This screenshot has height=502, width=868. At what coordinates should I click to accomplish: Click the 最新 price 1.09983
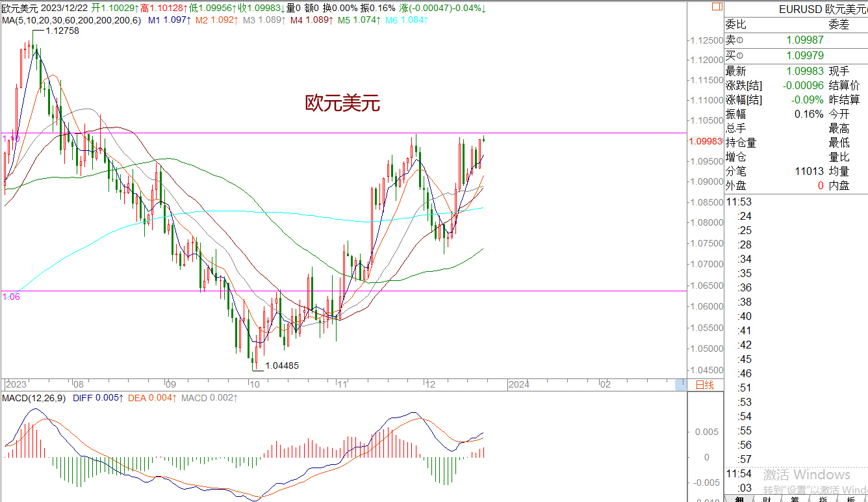point(805,71)
